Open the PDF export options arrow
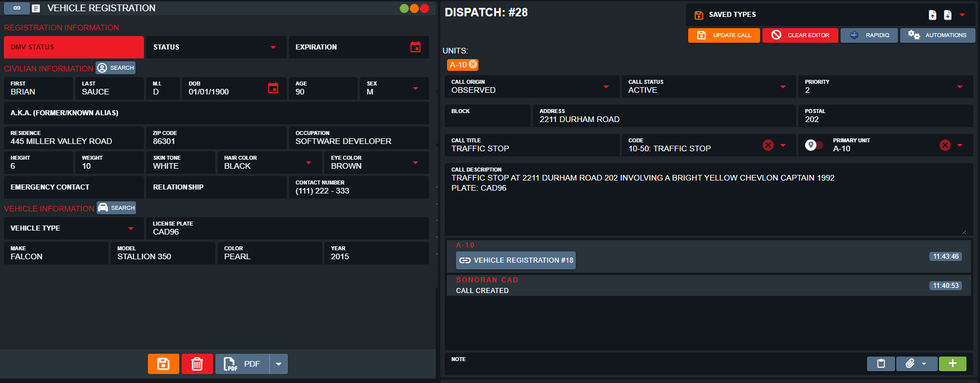The width and height of the screenshot is (980, 383). pos(279,364)
